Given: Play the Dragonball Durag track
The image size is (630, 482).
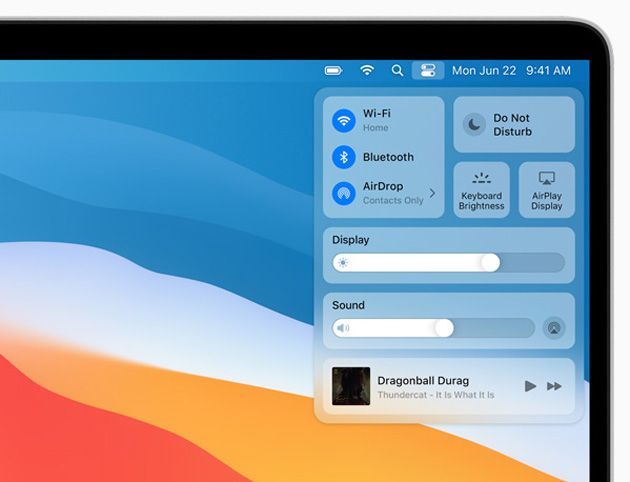Looking at the screenshot, I should coord(530,386).
